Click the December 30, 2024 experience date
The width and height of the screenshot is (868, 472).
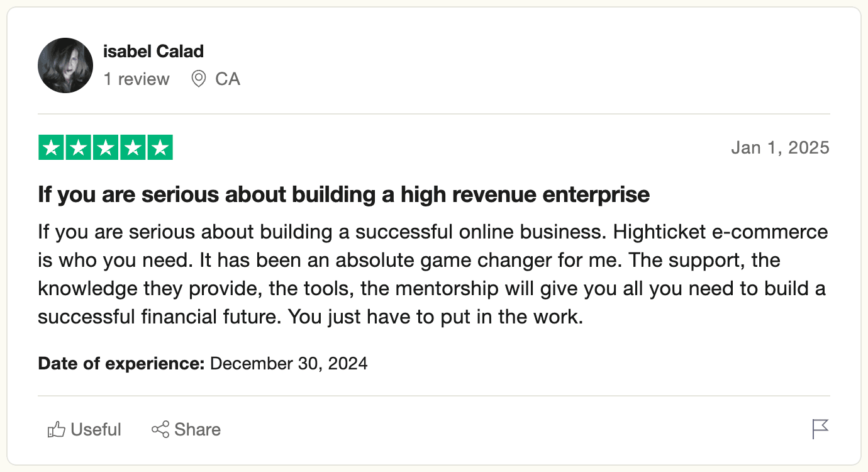[x=289, y=364]
